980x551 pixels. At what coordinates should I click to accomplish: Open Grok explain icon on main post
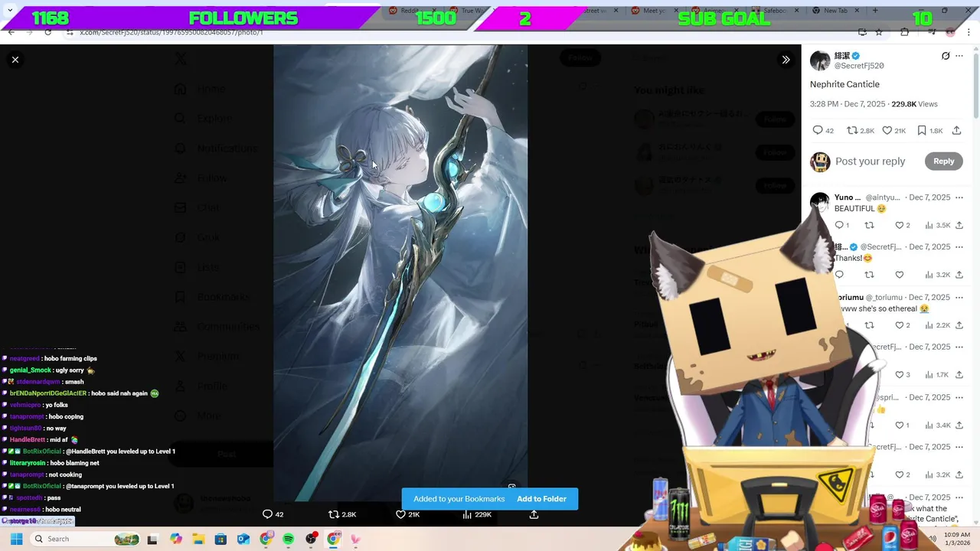946,56
